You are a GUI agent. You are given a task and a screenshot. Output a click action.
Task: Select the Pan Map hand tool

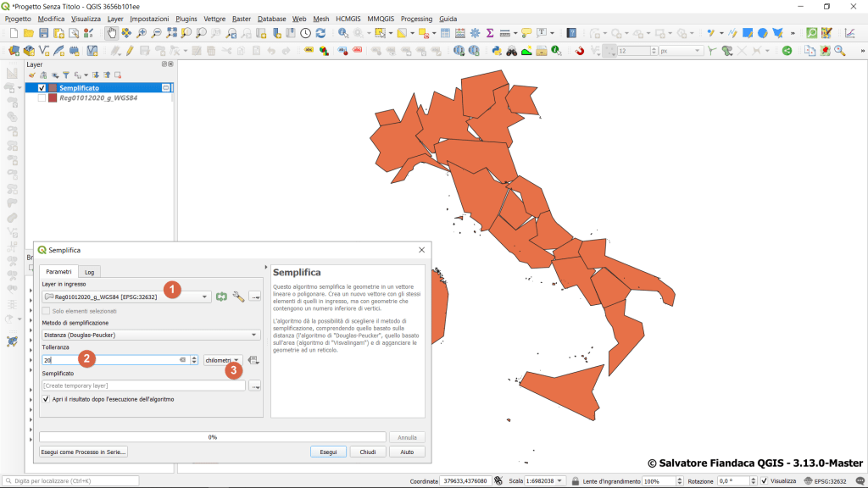111,33
